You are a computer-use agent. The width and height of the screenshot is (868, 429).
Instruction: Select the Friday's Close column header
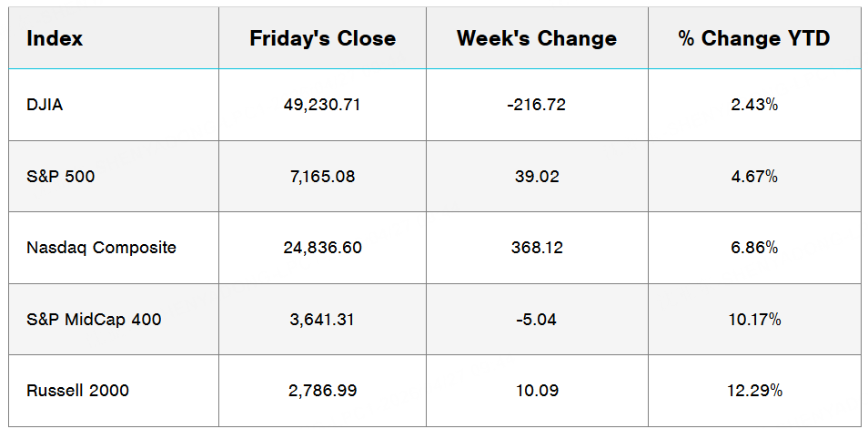coord(322,38)
